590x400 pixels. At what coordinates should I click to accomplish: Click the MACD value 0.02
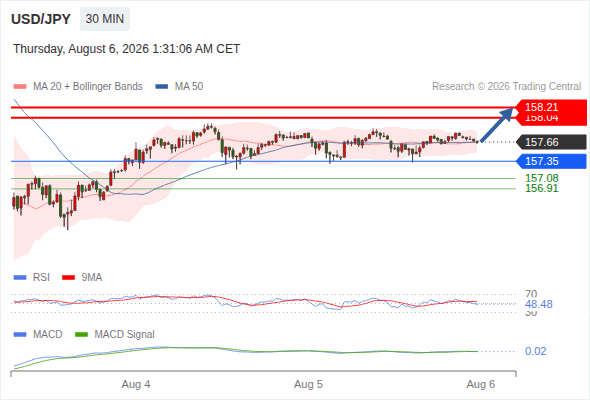(x=535, y=351)
